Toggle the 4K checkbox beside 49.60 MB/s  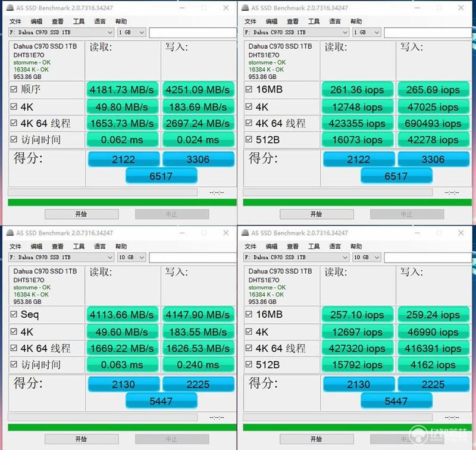(x=14, y=332)
